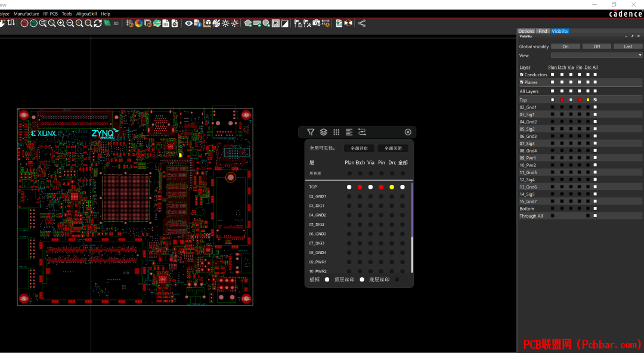Open the Color palette wheel icon
Image resolution: width=644 pixels, height=353 pixels.
[139, 23]
